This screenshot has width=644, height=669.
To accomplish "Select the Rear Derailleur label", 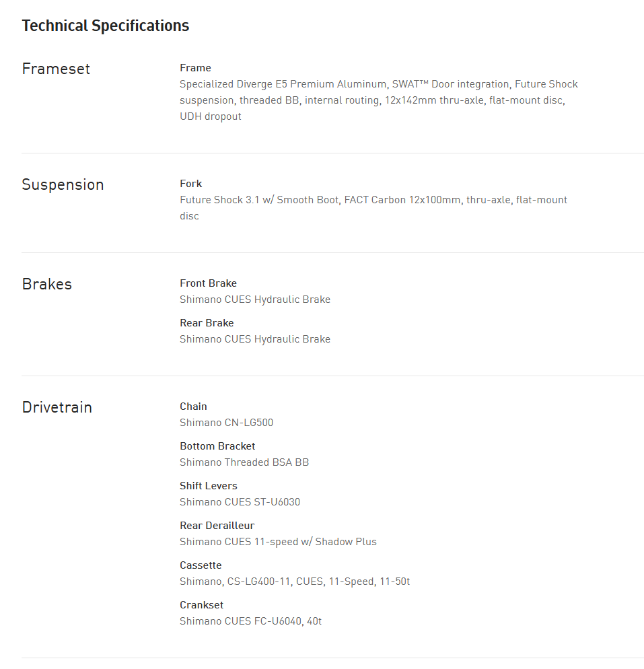I will 217,526.
